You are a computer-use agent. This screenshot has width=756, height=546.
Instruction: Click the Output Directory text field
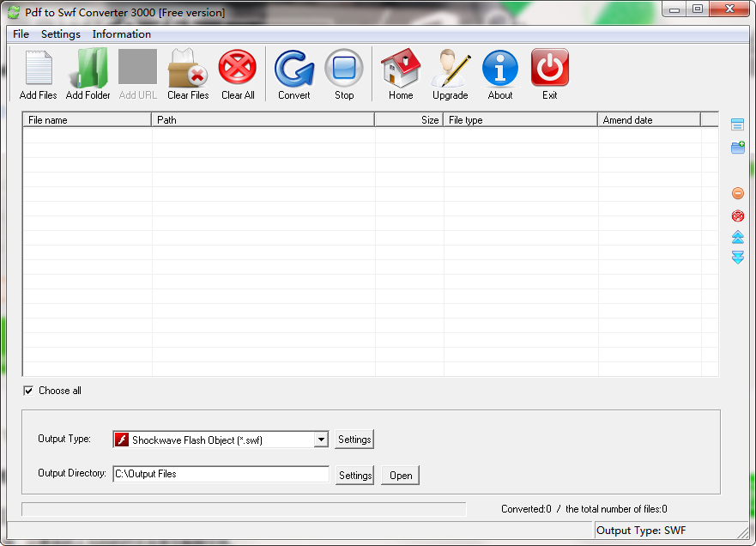pyautogui.click(x=221, y=474)
